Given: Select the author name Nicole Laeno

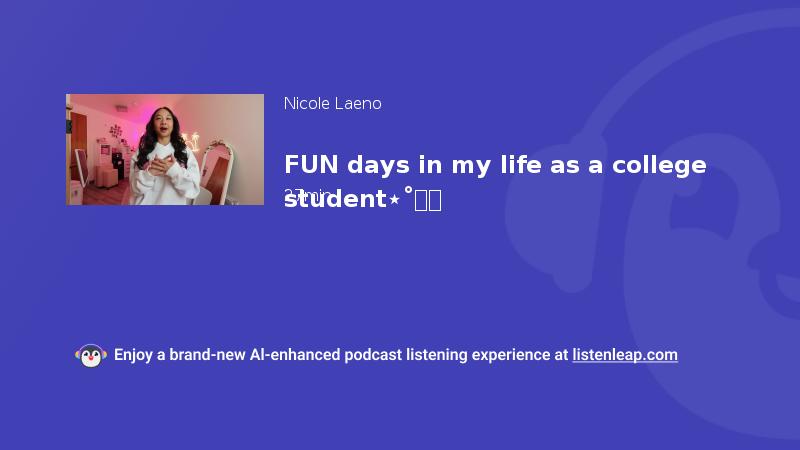Looking at the screenshot, I should [333, 104].
